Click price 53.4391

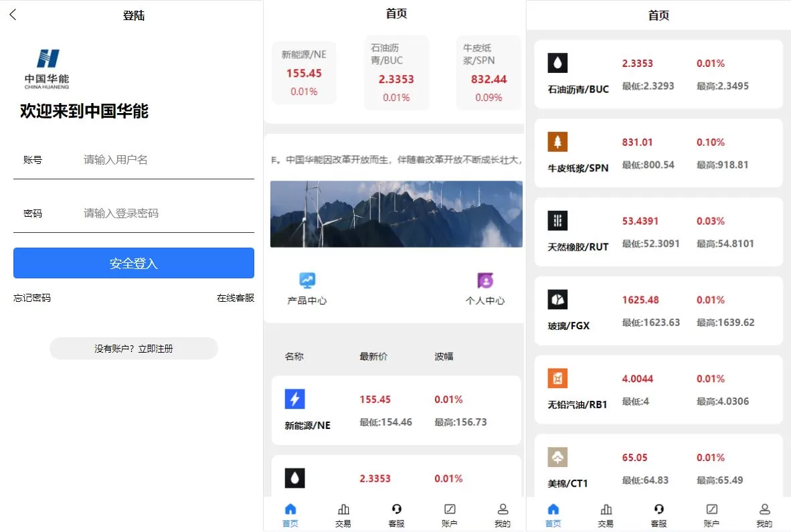point(640,221)
